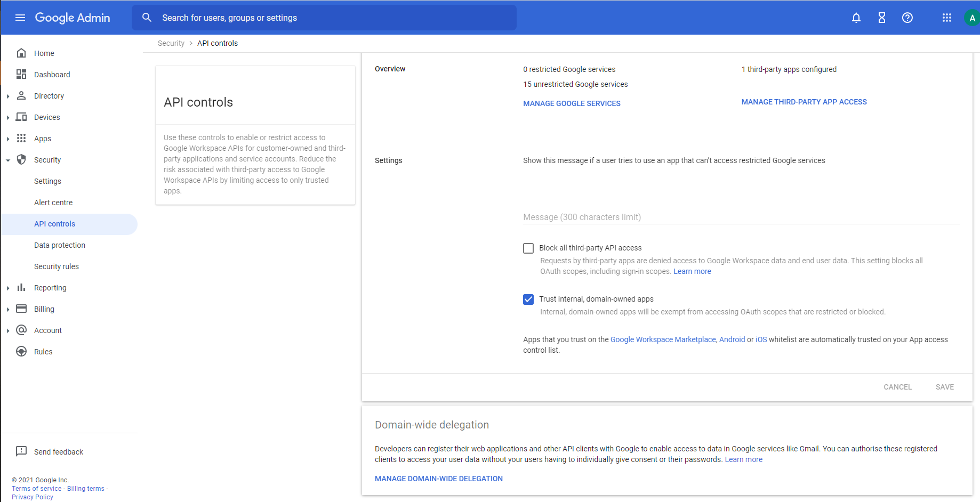This screenshot has width=980, height=502.
Task: Click Send feedback
Action: coord(59,452)
